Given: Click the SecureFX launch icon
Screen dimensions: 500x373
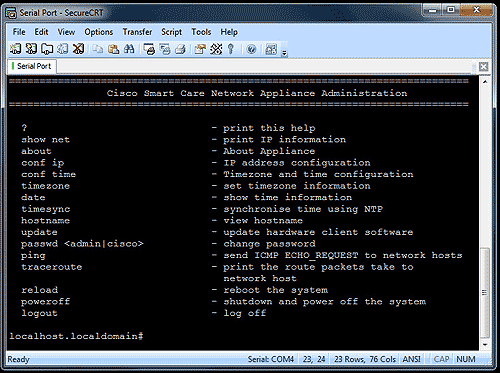Looking at the screenshot, I should [271, 49].
